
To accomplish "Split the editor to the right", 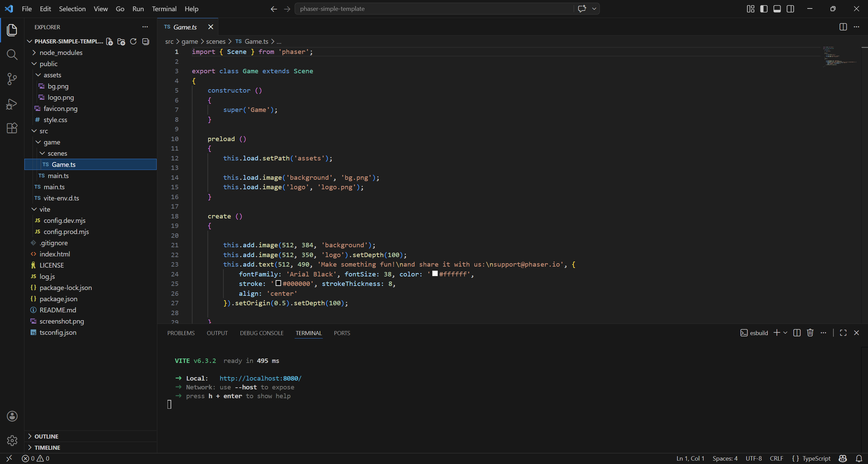I will pyautogui.click(x=843, y=27).
